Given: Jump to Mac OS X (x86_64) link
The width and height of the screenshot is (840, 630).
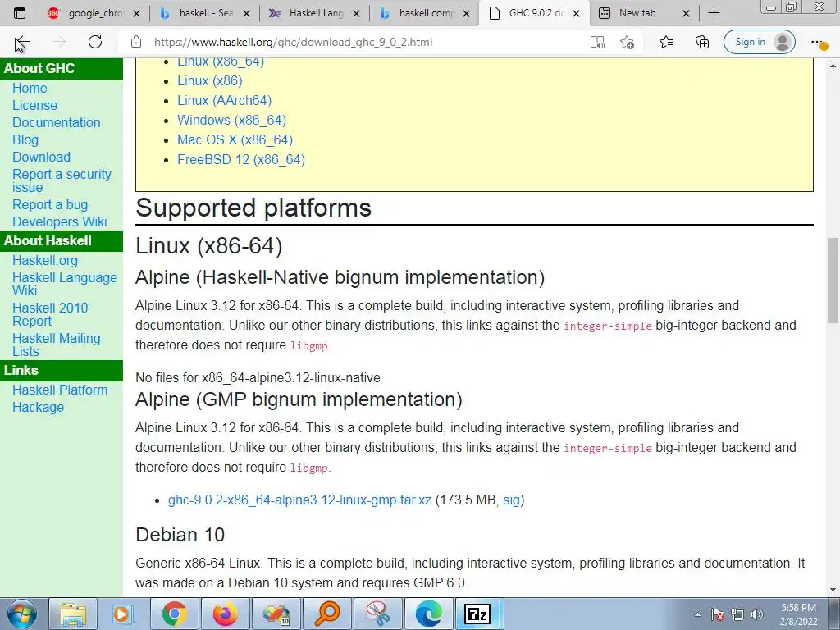Looking at the screenshot, I should (235, 139).
